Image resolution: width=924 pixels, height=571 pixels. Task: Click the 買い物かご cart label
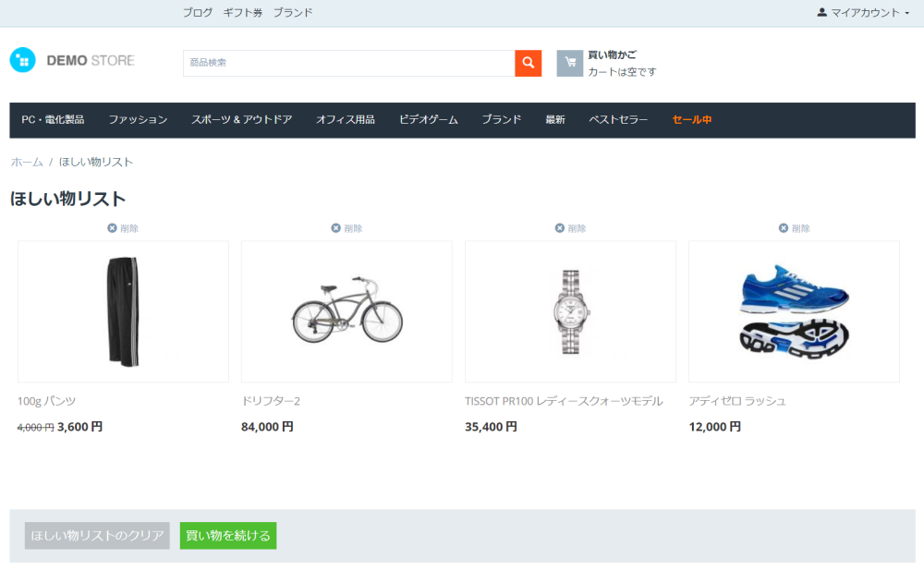613,55
